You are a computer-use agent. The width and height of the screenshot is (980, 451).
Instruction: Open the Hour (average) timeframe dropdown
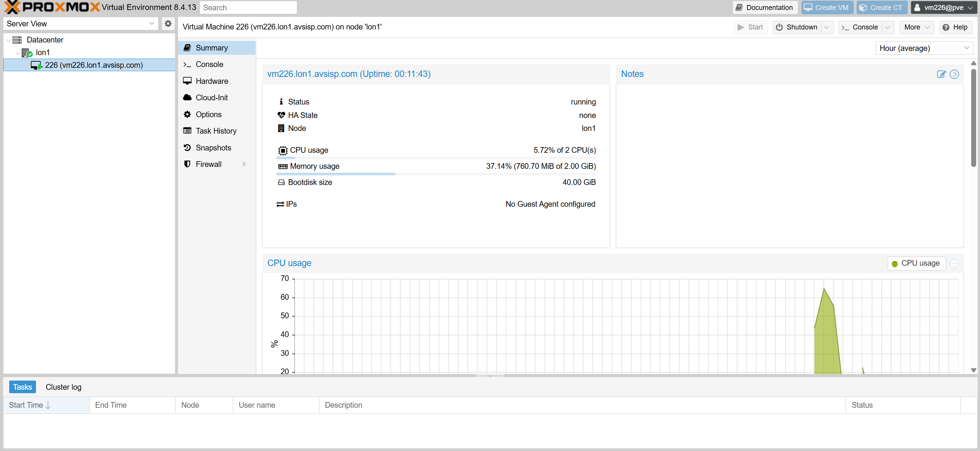[924, 48]
